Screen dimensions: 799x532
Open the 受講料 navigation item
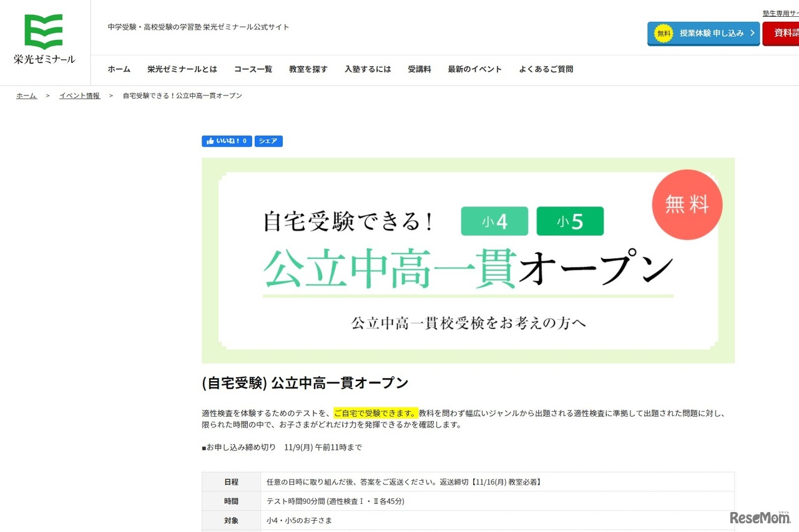[419, 69]
